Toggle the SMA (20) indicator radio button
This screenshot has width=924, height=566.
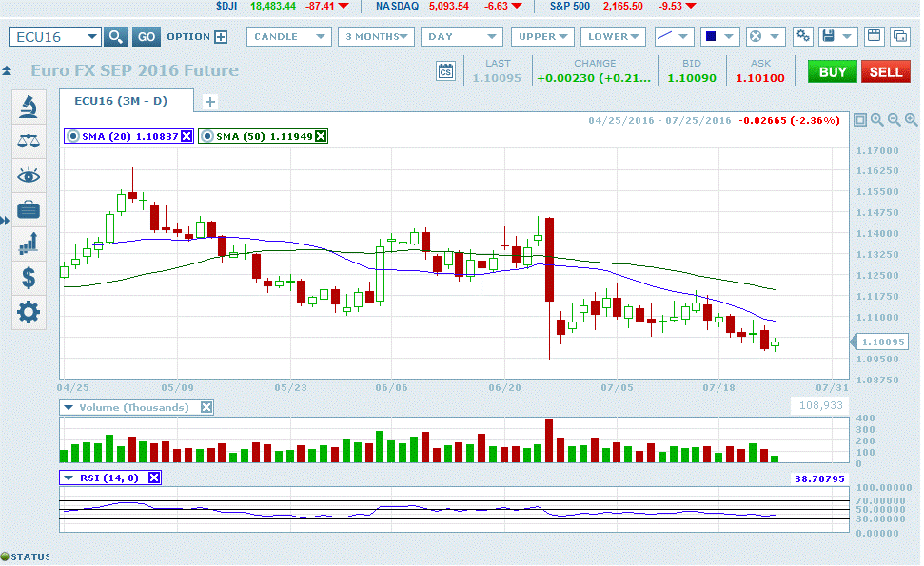pyautogui.click(x=73, y=136)
